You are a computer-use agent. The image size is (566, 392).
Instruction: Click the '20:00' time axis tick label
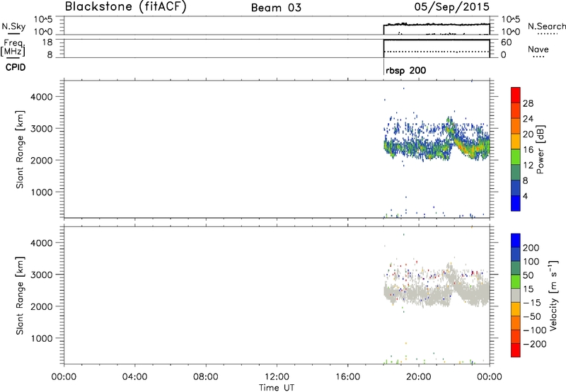pyautogui.click(x=419, y=377)
